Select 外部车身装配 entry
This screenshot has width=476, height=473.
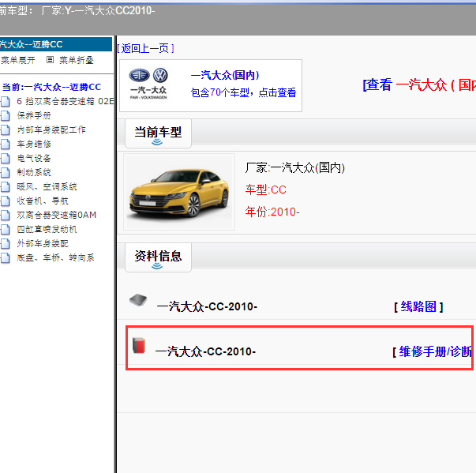tap(43, 243)
